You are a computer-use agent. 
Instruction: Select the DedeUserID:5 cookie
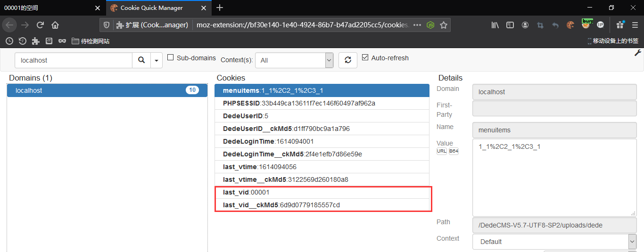tap(322, 116)
